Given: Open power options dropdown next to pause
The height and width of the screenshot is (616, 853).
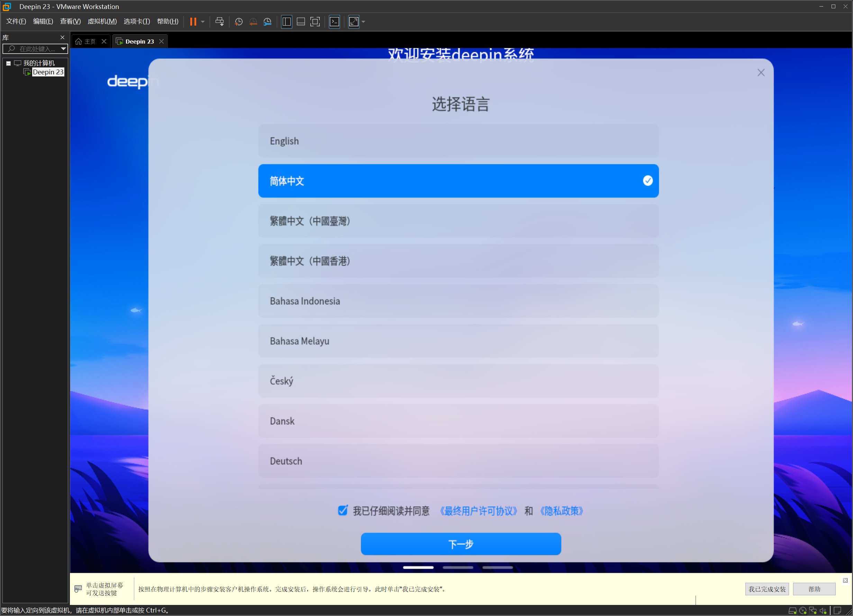Looking at the screenshot, I should [203, 21].
